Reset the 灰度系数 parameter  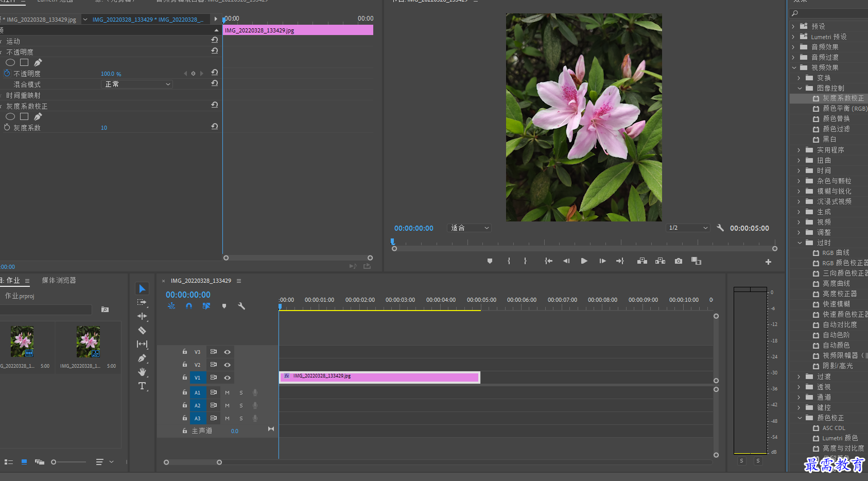215,126
